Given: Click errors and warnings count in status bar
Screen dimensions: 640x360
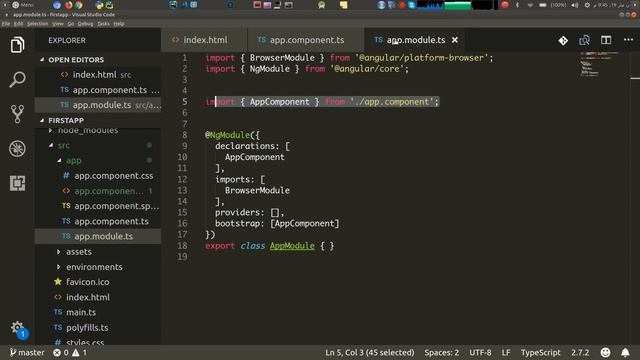Looking at the screenshot, I should [x=70, y=352].
